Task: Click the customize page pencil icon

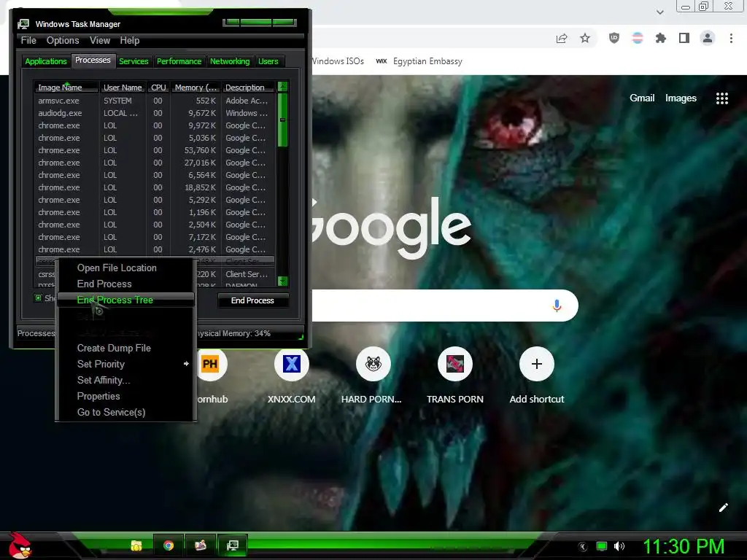Action: (x=723, y=507)
